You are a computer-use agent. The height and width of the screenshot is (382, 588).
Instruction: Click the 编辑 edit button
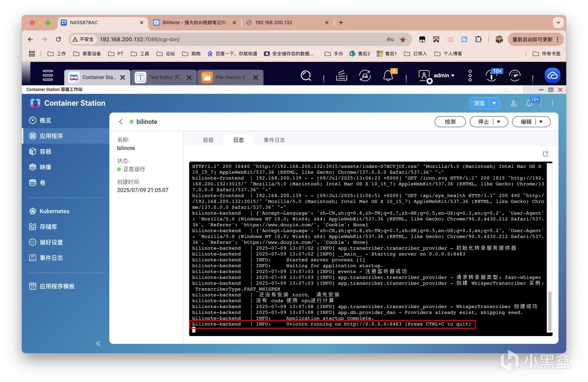tap(526, 122)
